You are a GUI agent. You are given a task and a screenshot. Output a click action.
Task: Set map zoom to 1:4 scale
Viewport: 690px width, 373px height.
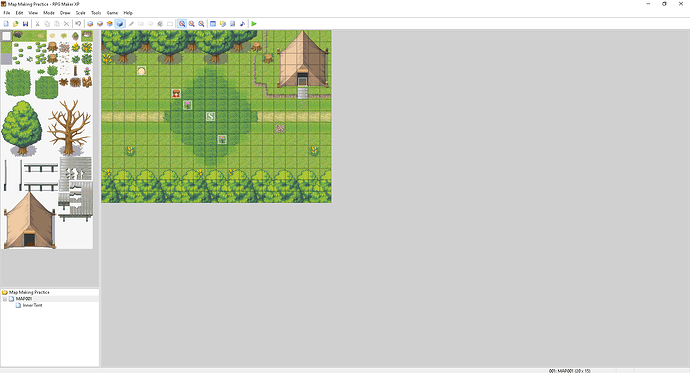[x=201, y=24]
